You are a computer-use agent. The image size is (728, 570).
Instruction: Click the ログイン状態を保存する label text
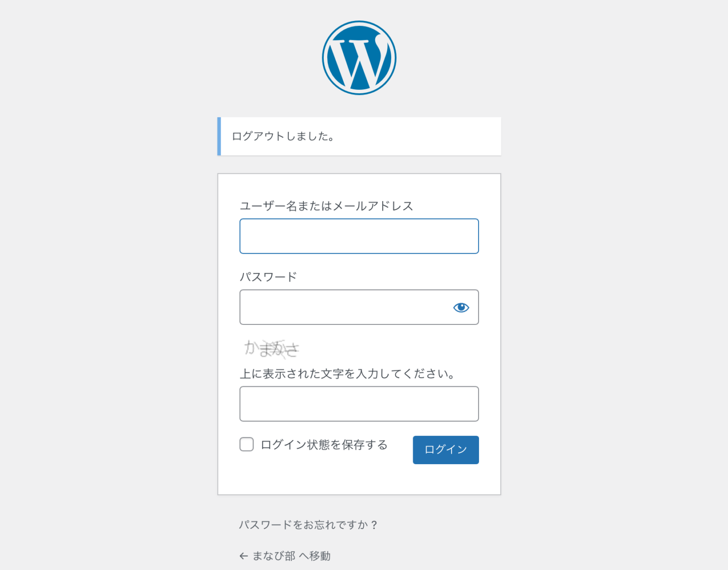[x=324, y=445]
